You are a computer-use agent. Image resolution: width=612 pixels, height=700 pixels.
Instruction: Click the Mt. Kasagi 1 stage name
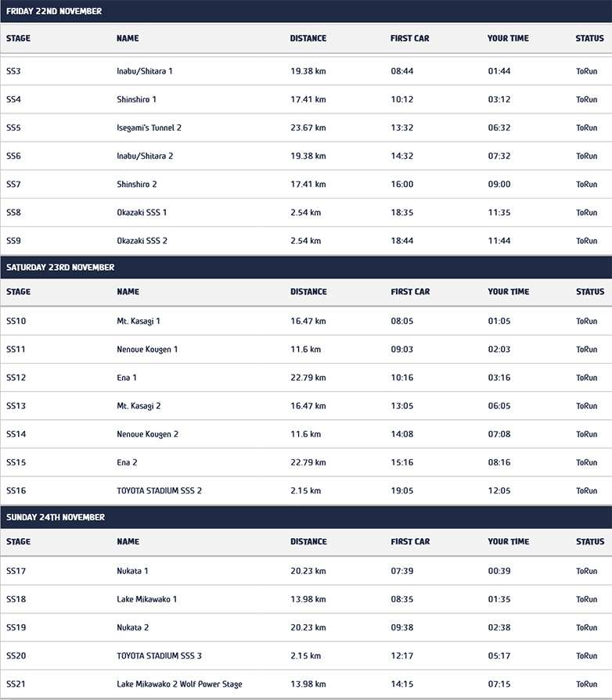pyautogui.click(x=139, y=321)
